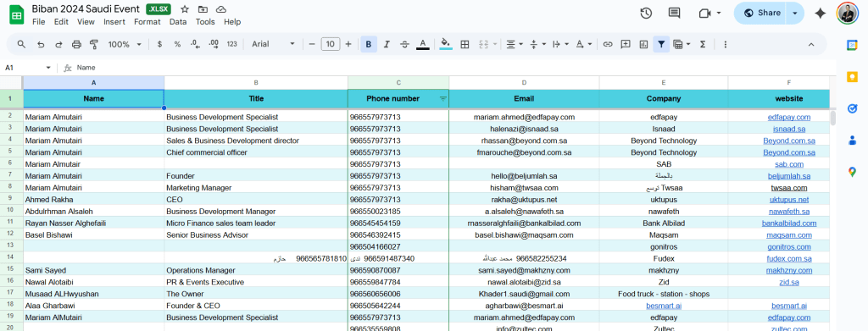Open toolbar more options three dots
The height and width of the screenshot is (331, 868).
[x=726, y=44]
